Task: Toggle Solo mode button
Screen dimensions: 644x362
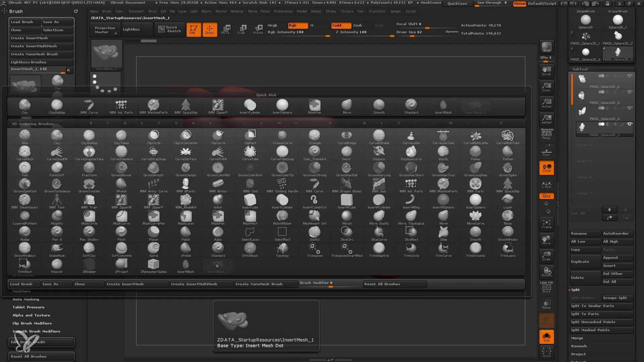Action: [546, 337]
